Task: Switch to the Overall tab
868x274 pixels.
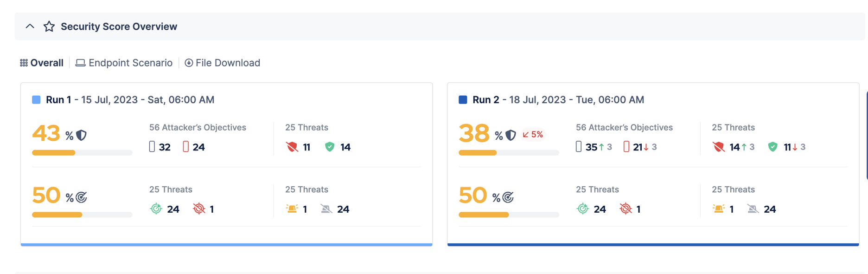Action: tap(42, 63)
